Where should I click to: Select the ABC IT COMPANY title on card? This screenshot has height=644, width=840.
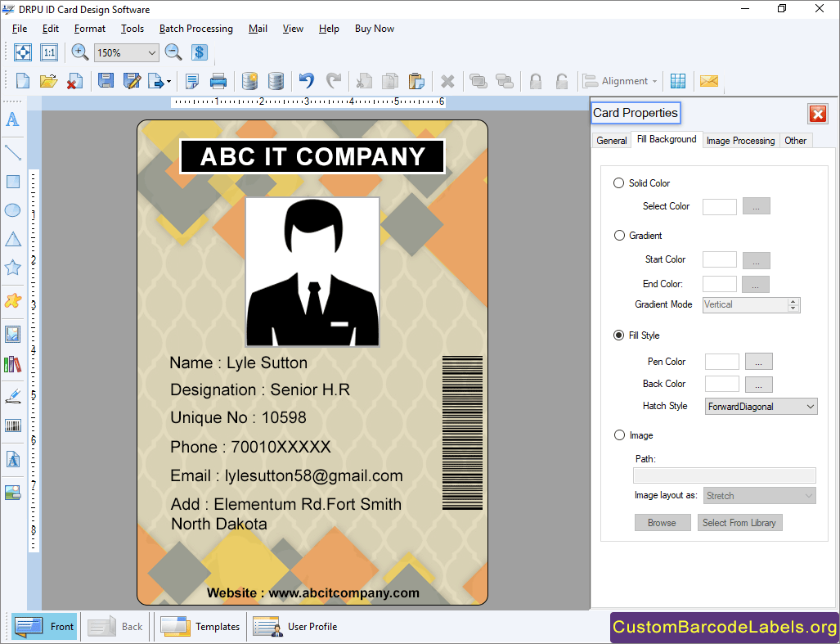pos(312,156)
